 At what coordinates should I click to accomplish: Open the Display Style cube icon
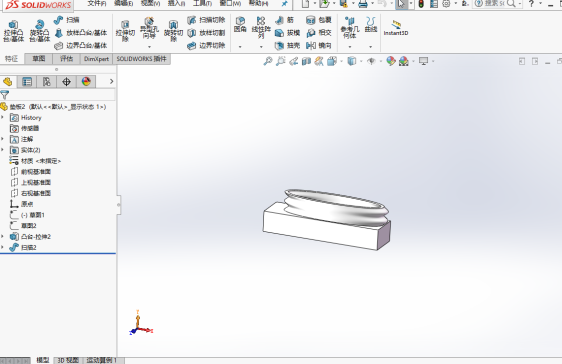tap(352, 61)
